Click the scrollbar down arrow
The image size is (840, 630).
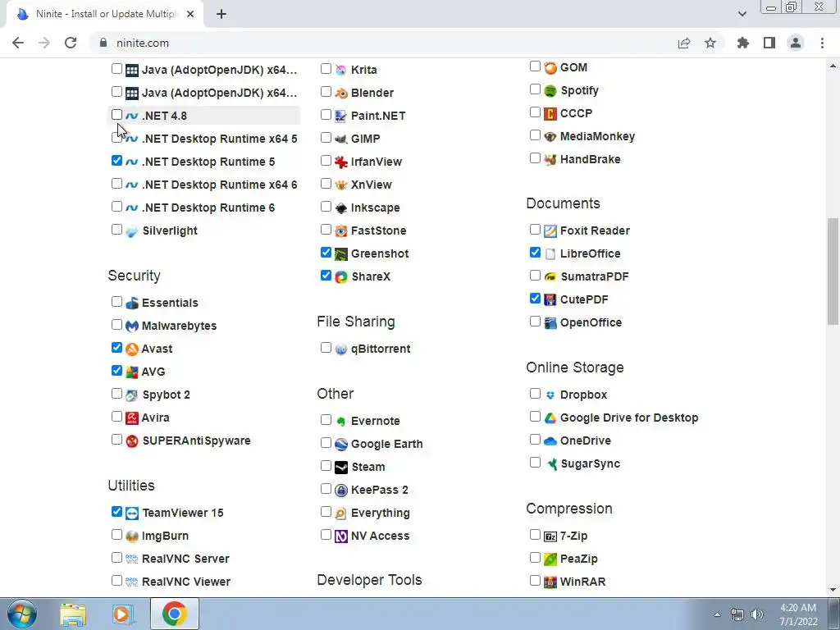[833, 590]
